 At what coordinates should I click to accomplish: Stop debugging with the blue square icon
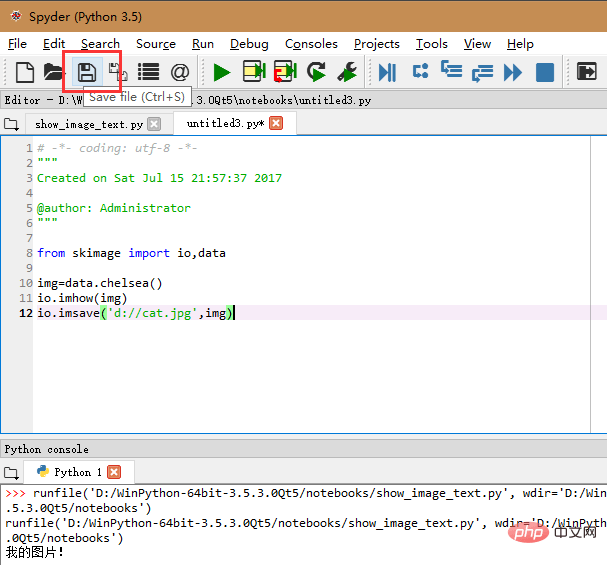point(545,72)
